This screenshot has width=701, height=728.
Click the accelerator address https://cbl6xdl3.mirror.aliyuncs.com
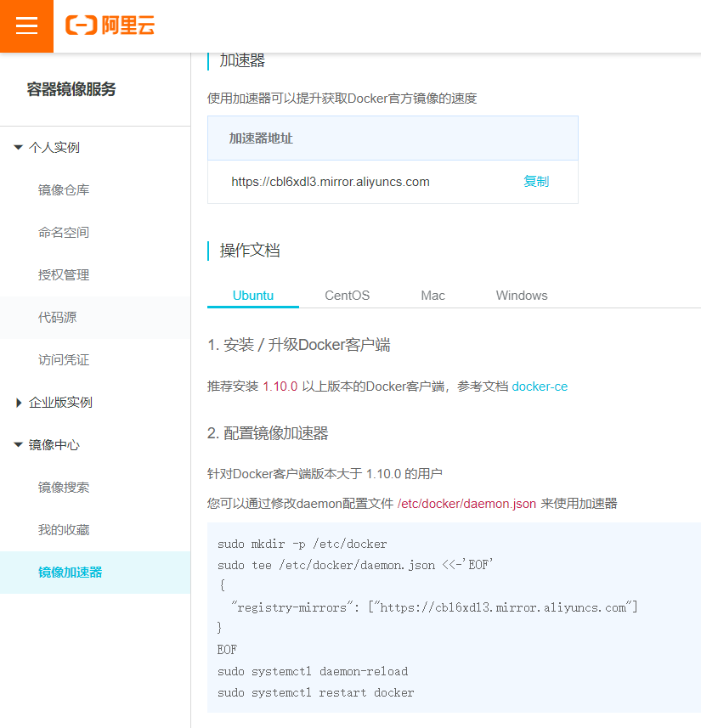pos(331,181)
